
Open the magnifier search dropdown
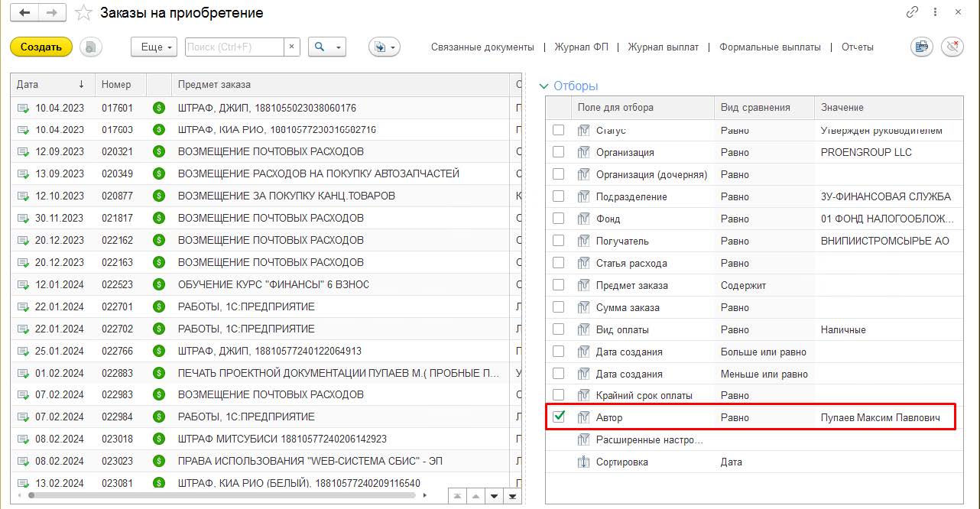click(x=327, y=47)
